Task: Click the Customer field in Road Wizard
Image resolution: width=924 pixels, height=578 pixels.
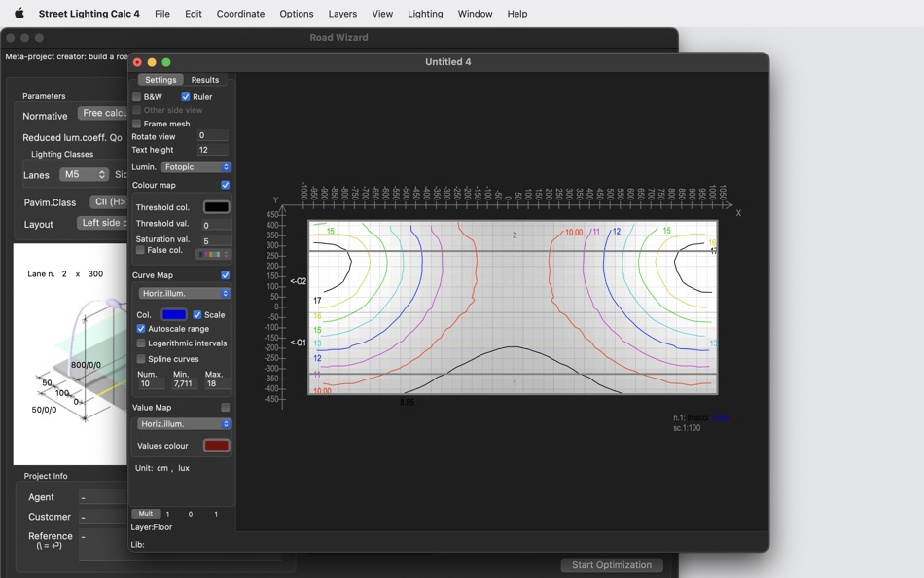Action: (104, 517)
